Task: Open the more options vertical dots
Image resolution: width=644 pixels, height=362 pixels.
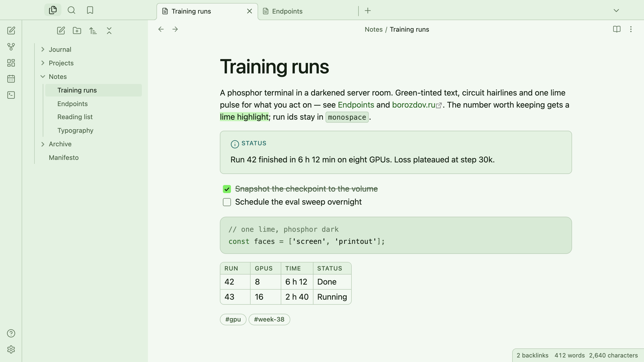Action: click(x=631, y=29)
